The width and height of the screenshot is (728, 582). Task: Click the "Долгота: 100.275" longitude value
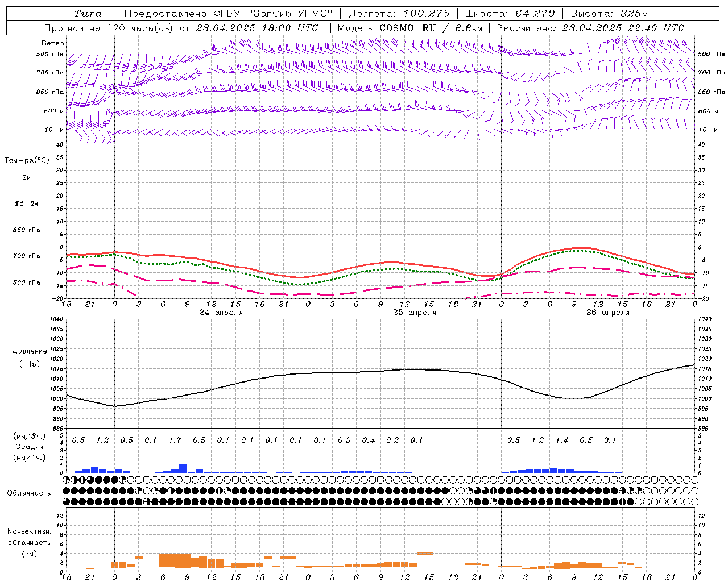(x=399, y=14)
